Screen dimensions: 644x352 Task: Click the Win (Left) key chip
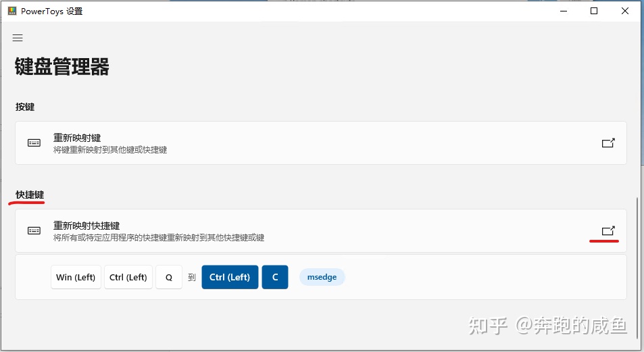[x=76, y=277]
